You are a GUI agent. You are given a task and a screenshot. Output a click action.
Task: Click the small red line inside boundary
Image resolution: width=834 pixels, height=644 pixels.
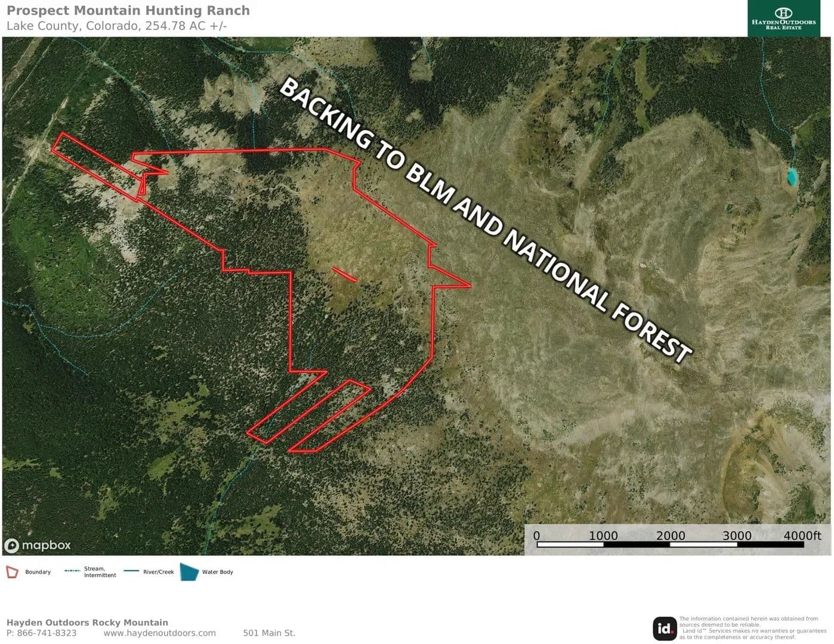(x=345, y=274)
